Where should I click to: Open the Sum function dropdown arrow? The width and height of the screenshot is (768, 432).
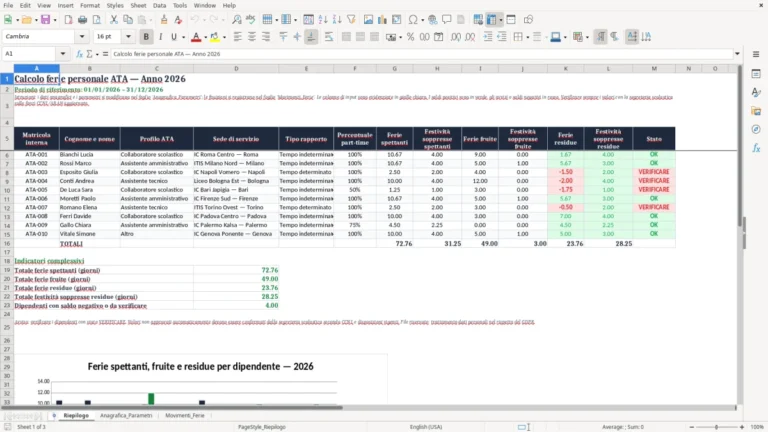coord(97,54)
